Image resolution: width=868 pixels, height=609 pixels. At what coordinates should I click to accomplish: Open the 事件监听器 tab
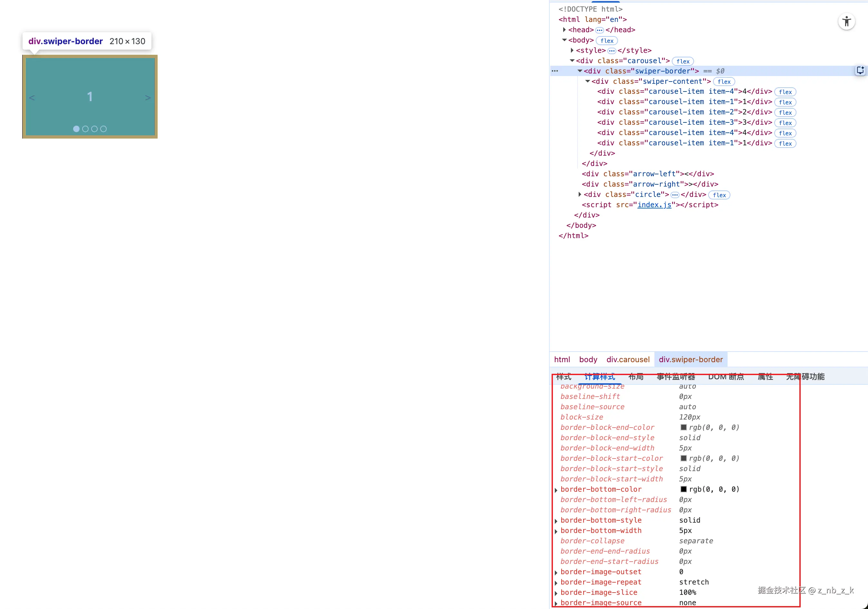(x=676, y=377)
